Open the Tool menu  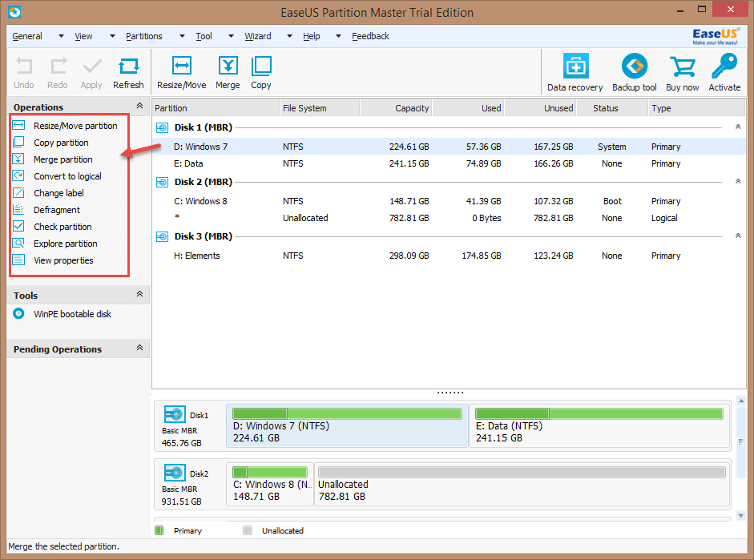pos(204,36)
